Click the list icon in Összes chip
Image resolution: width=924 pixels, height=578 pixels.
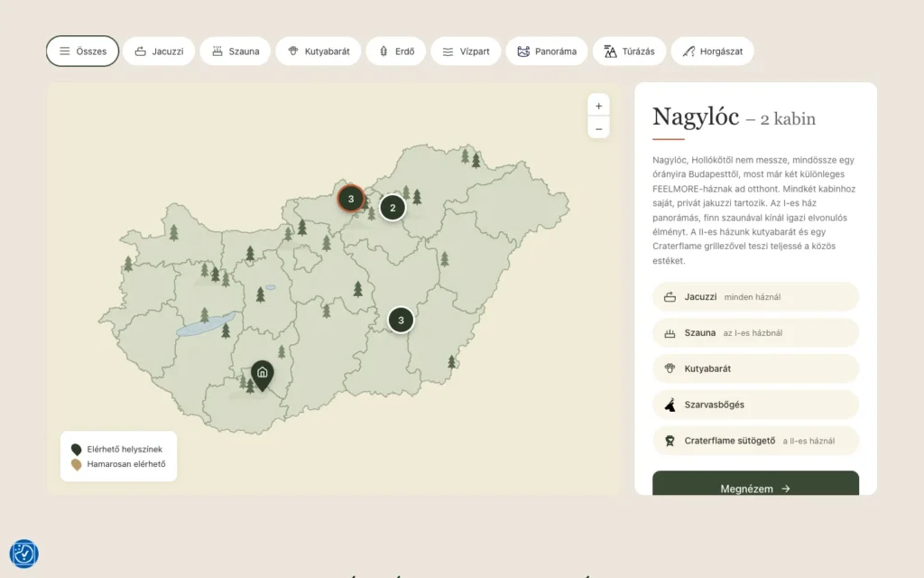(x=65, y=51)
